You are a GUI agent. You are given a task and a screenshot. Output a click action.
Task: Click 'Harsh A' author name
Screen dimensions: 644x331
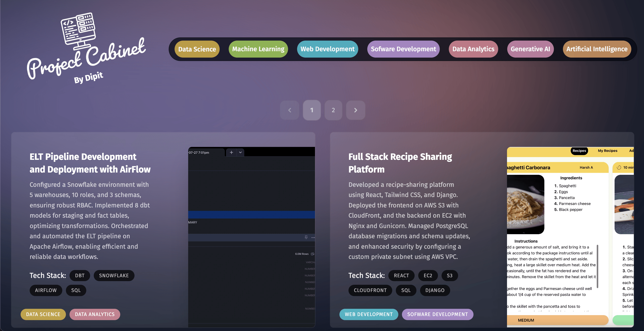point(586,168)
